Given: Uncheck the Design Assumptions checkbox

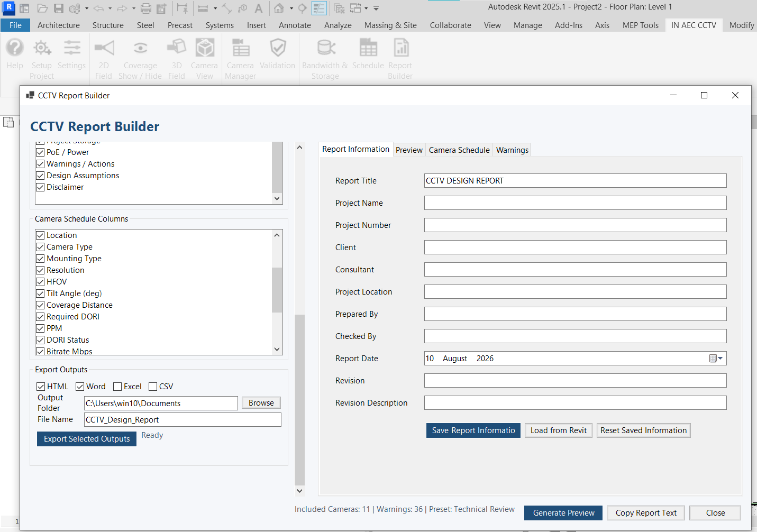Looking at the screenshot, I should click(40, 176).
